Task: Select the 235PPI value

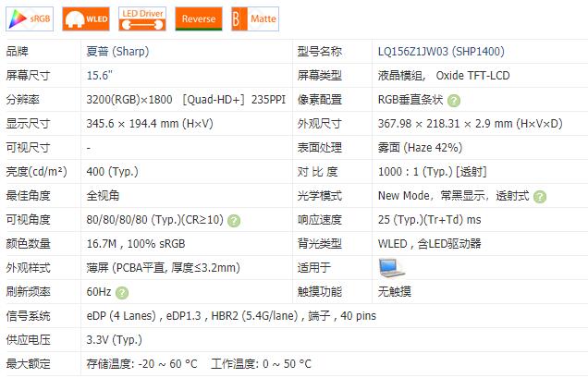Action: (x=268, y=100)
